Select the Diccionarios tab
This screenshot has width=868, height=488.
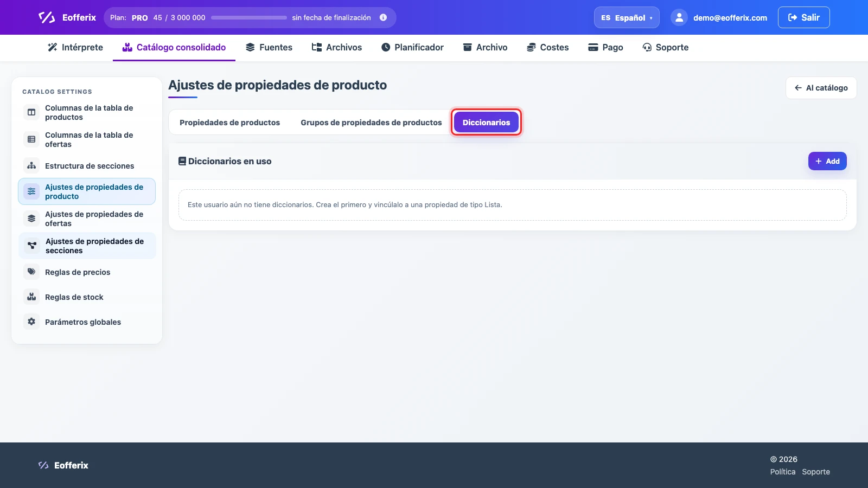(486, 123)
